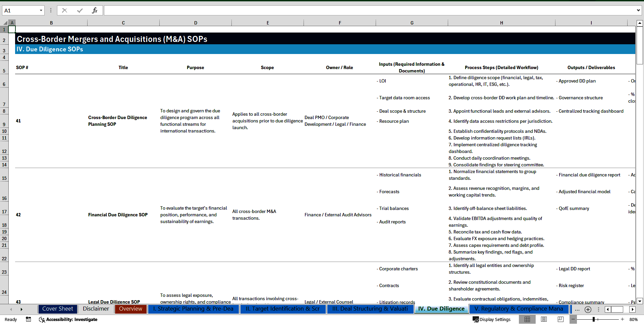644x324 pixels.
Task: Open the V. Regulatory & Compliance Mana tab
Action: click(518, 309)
